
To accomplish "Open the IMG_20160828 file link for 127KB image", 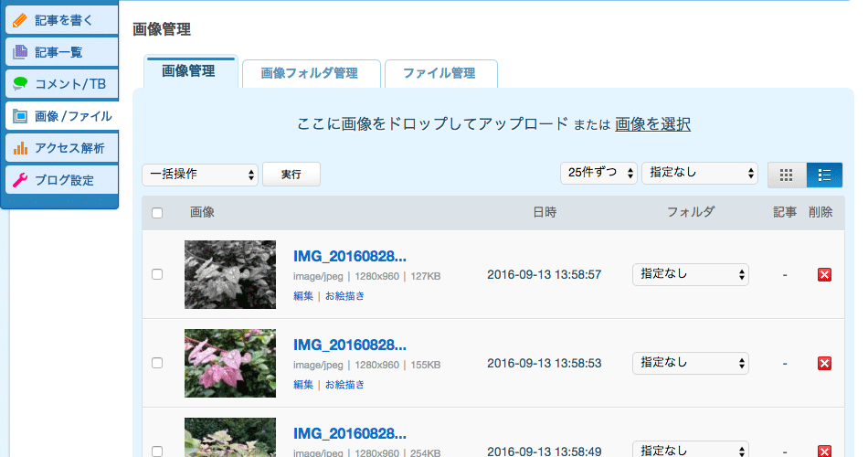I will [x=350, y=257].
